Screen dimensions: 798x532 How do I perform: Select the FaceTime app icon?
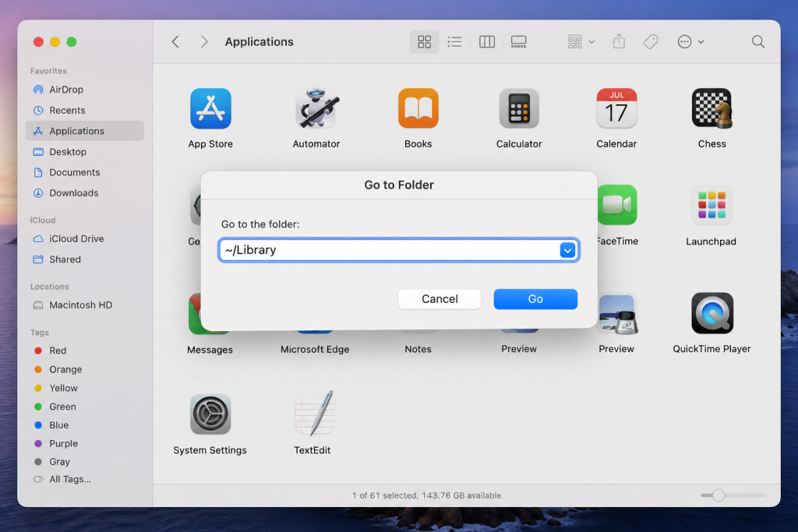coord(617,205)
